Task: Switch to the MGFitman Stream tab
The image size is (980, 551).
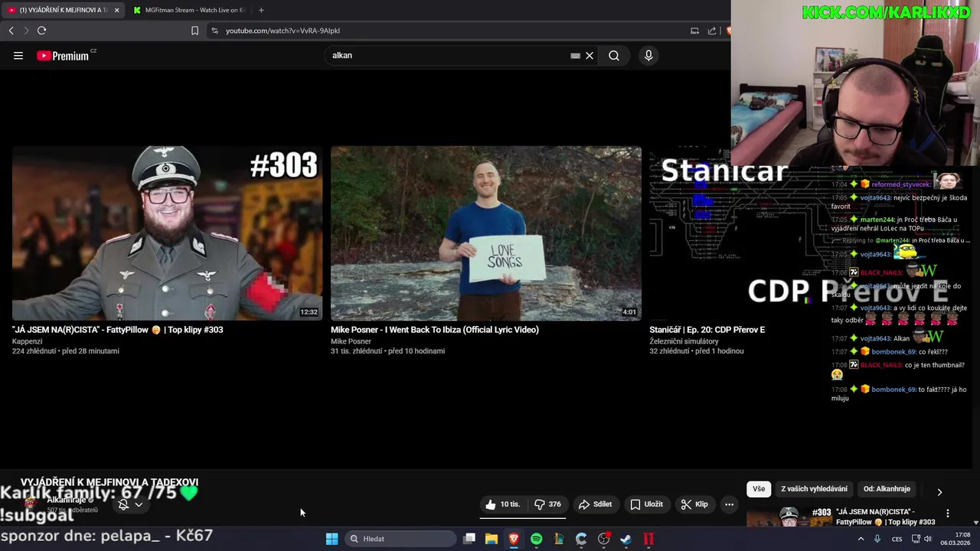Action: pos(188,10)
